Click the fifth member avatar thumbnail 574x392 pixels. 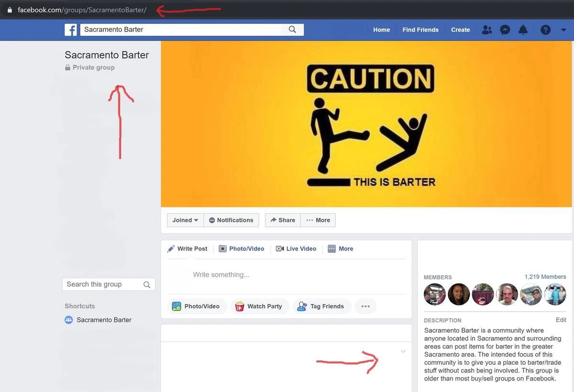click(x=531, y=294)
